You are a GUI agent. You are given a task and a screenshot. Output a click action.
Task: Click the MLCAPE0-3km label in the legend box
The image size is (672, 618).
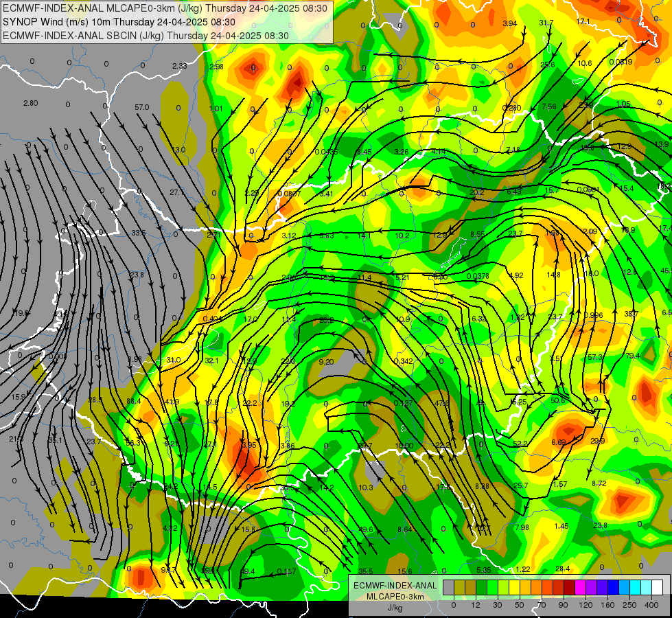point(395,597)
